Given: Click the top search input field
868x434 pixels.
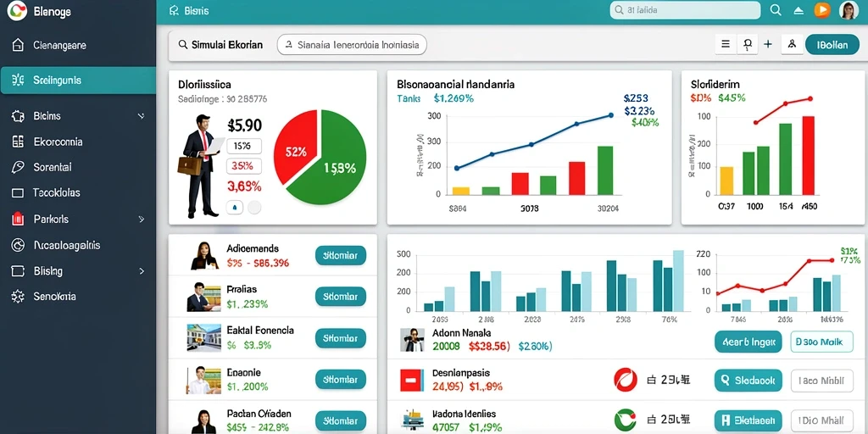Looking at the screenshot, I should pos(685,10).
